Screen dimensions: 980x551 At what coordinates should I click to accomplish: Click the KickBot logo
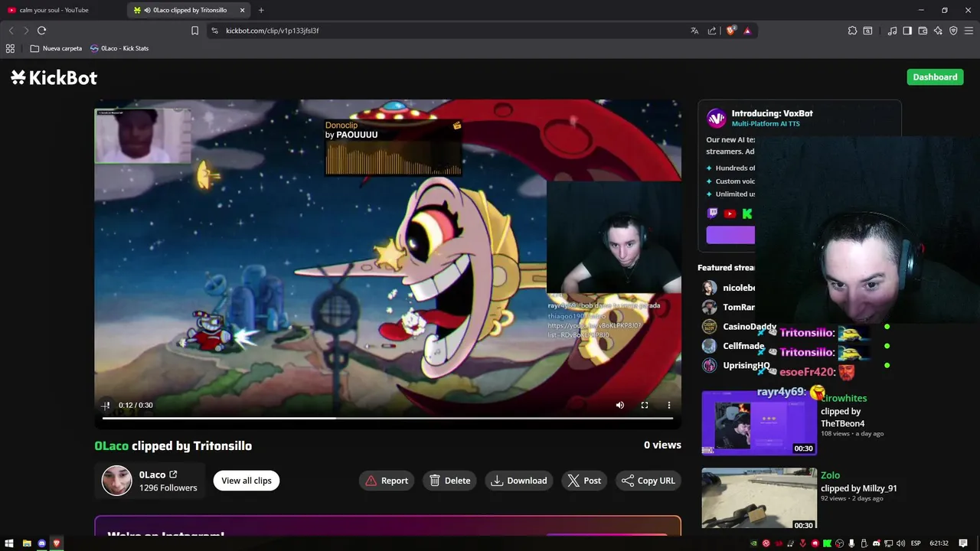[54, 77]
